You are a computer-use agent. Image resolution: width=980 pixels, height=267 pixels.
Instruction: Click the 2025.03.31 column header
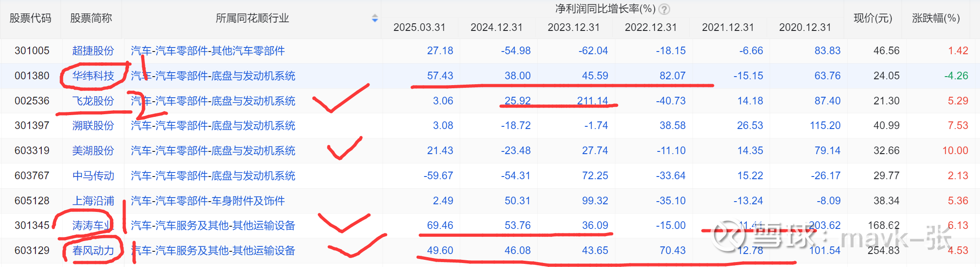click(419, 27)
